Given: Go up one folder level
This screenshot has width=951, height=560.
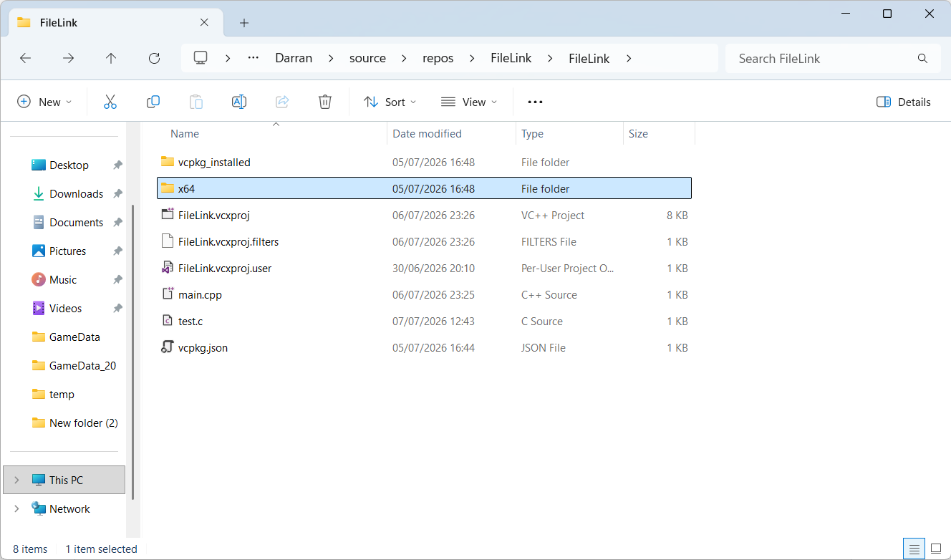Looking at the screenshot, I should [111, 59].
